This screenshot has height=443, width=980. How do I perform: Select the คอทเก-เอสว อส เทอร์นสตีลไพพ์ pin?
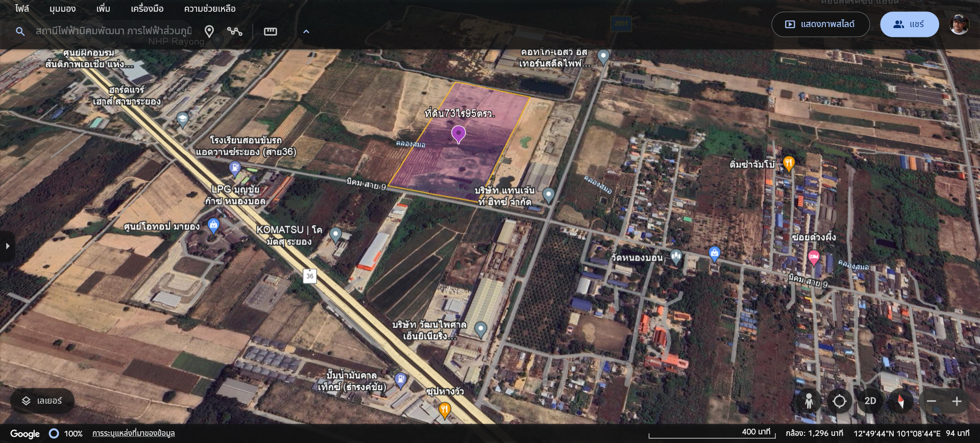603,56
